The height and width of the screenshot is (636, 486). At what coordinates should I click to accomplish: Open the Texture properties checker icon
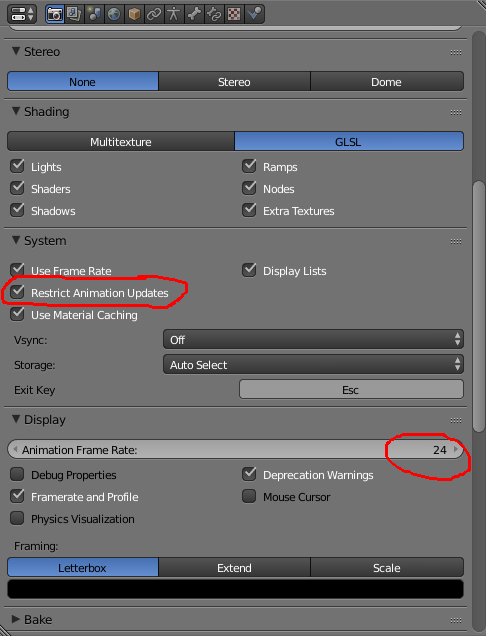[x=234, y=14]
